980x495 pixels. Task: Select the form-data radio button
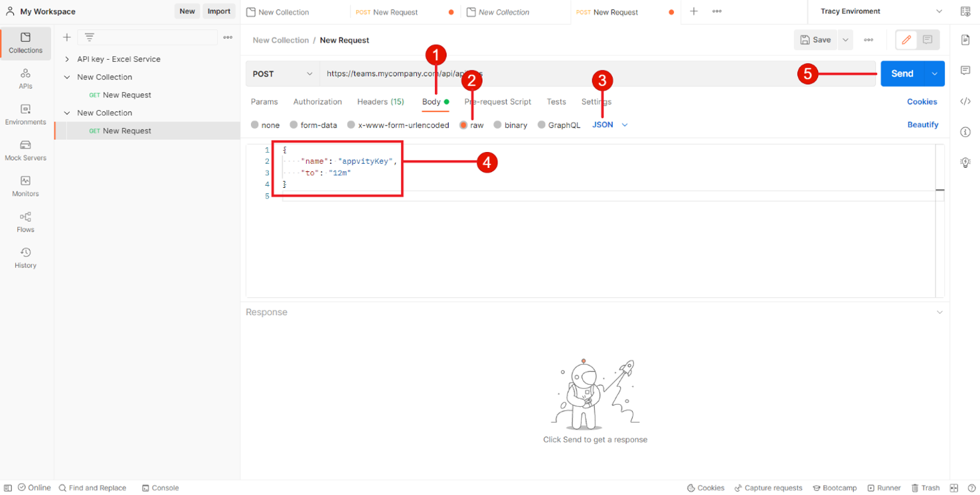pos(293,125)
